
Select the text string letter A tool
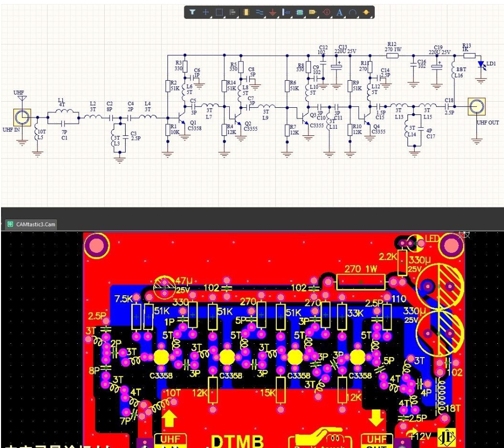[x=340, y=12]
